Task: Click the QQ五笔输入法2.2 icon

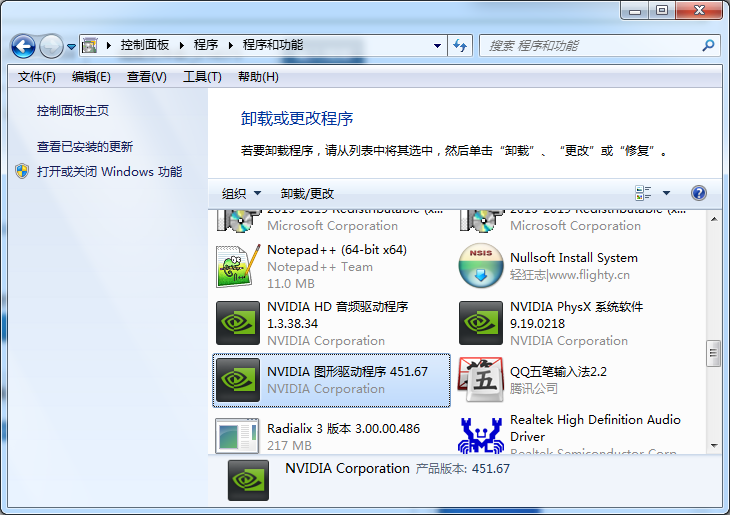Action: pos(481,379)
